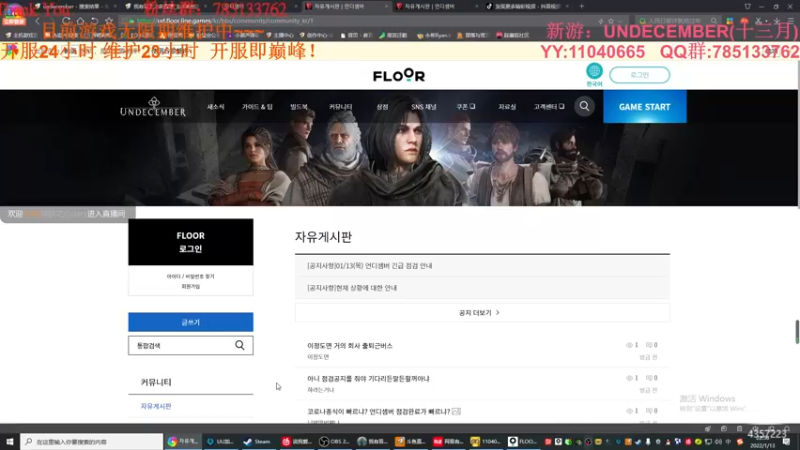Click the 로그인 button in the header
Image resolution: width=800 pixels, height=450 pixels.
tap(639, 75)
